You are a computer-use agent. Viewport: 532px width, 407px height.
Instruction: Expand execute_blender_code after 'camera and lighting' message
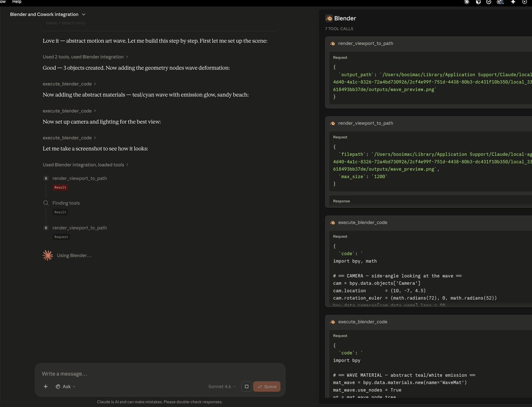tap(69, 138)
